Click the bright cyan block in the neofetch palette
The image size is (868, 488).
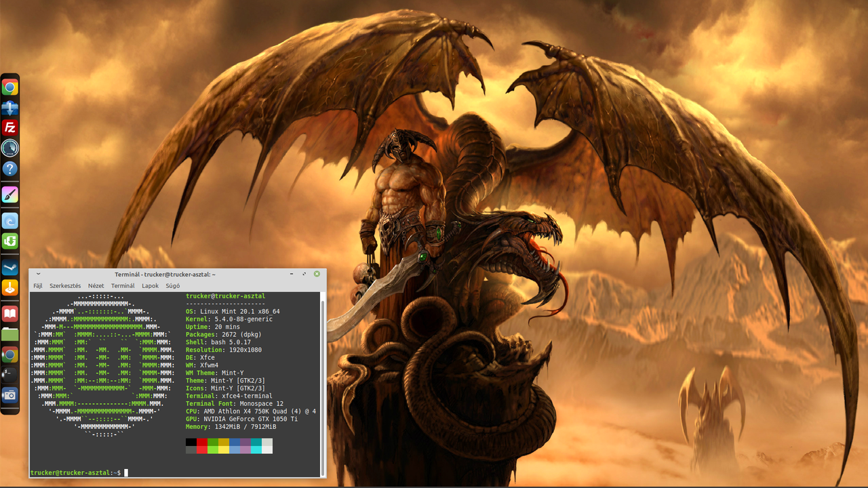[x=256, y=449]
